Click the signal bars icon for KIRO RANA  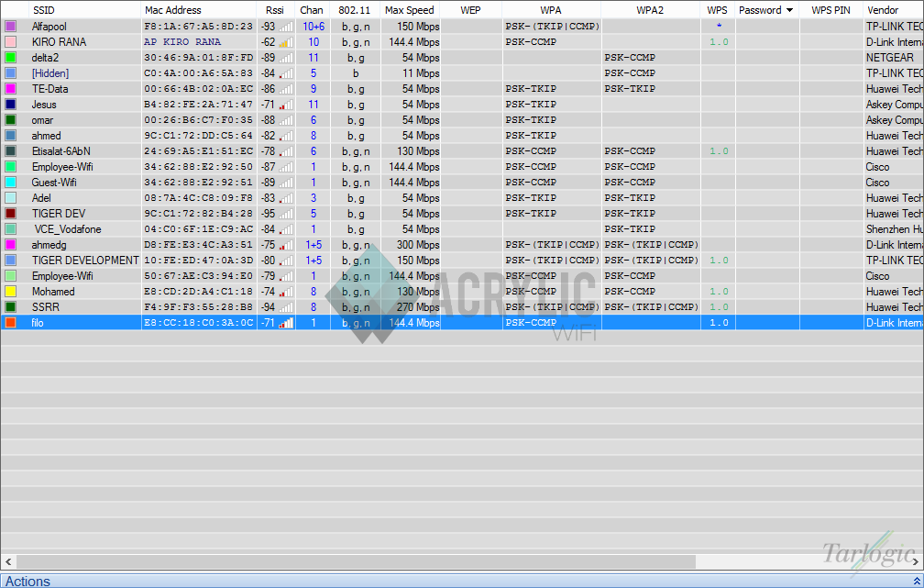(286, 42)
